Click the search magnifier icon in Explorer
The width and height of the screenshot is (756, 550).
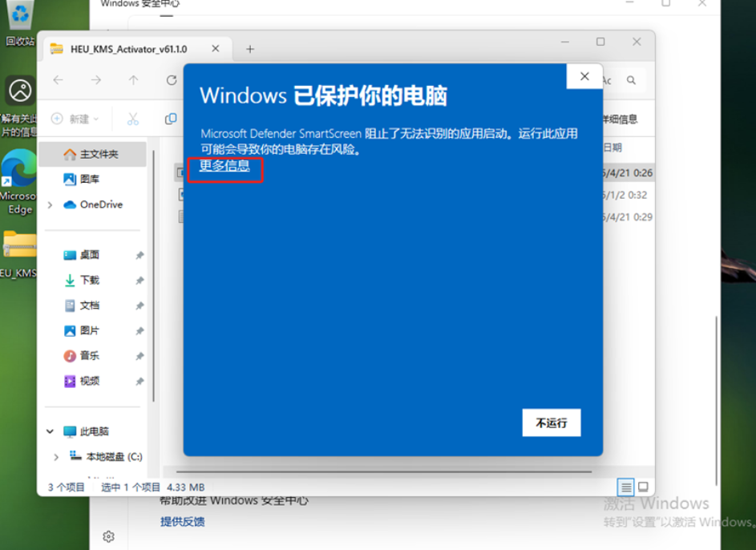[631, 80]
